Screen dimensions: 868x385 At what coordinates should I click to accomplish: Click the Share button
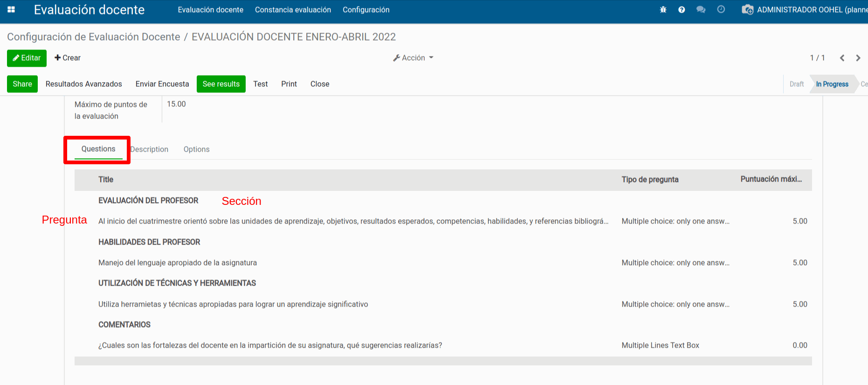tap(22, 84)
